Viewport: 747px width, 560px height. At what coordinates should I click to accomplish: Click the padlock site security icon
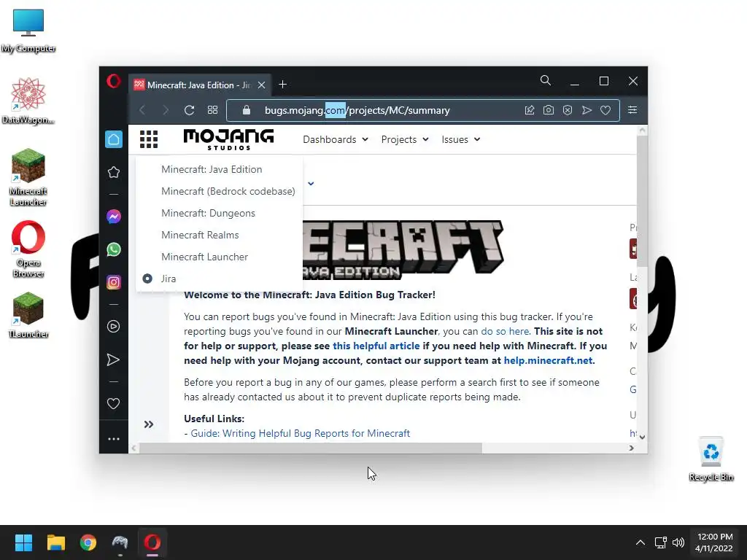click(x=247, y=110)
